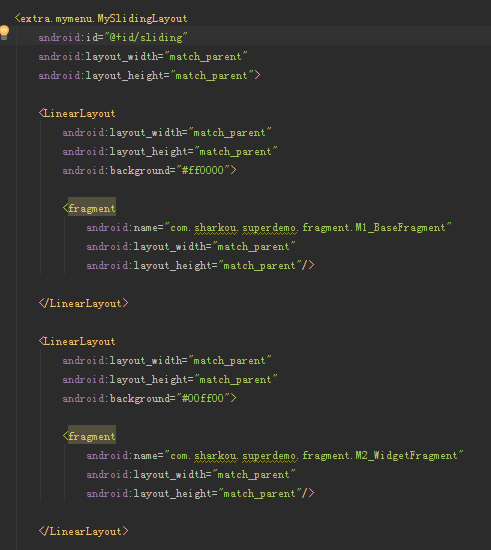Click layout_width attribute of MySlidingLayout
Image resolution: width=491 pixels, height=550 pixels.
(143, 56)
